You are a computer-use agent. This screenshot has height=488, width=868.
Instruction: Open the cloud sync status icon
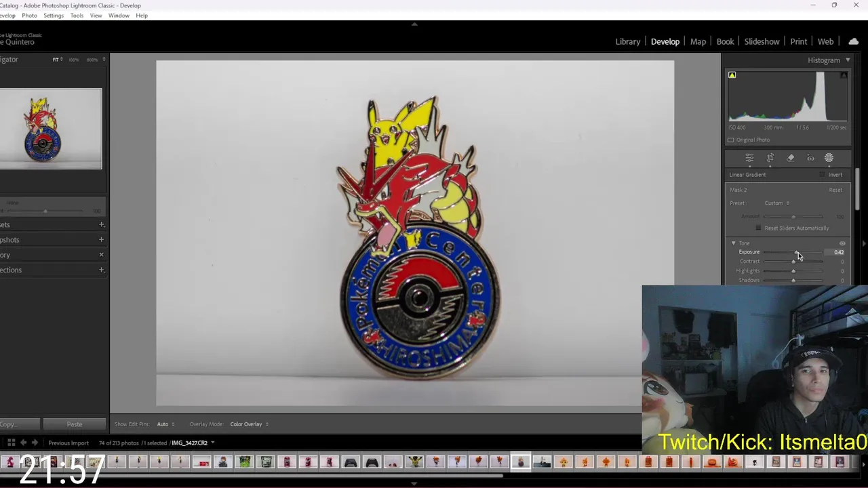tap(853, 41)
